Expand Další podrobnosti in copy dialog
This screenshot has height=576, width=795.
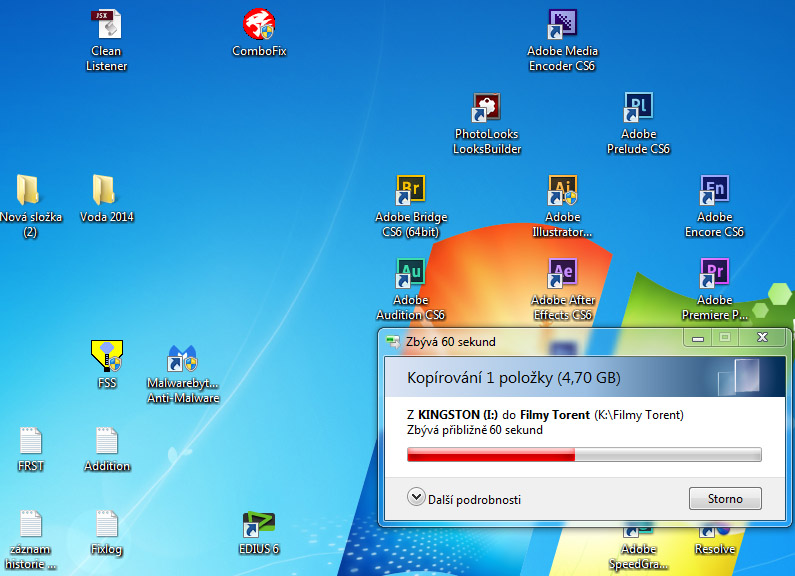pos(465,499)
